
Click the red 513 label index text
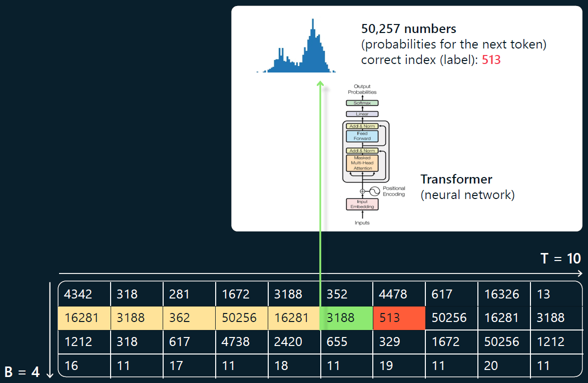491,60
